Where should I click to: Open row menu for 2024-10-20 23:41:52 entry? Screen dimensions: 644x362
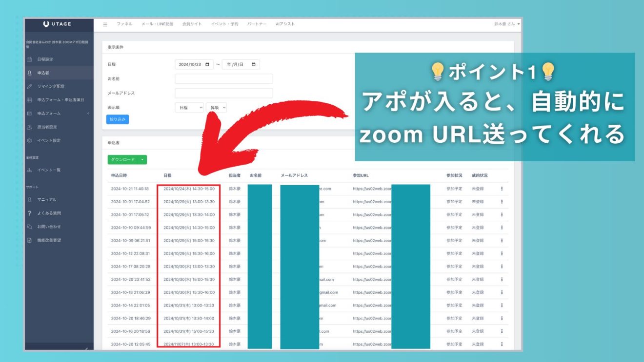(502, 280)
